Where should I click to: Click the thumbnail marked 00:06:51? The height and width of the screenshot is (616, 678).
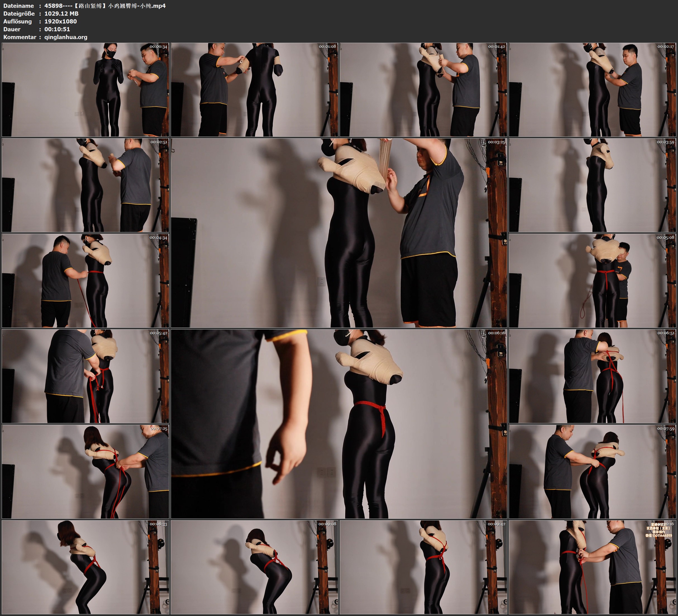click(x=593, y=376)
